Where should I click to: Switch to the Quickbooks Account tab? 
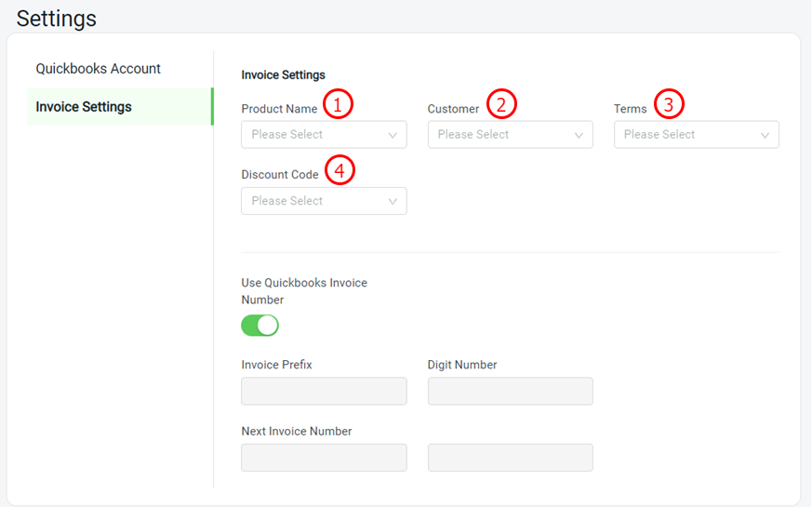click(x=98, y=68)
